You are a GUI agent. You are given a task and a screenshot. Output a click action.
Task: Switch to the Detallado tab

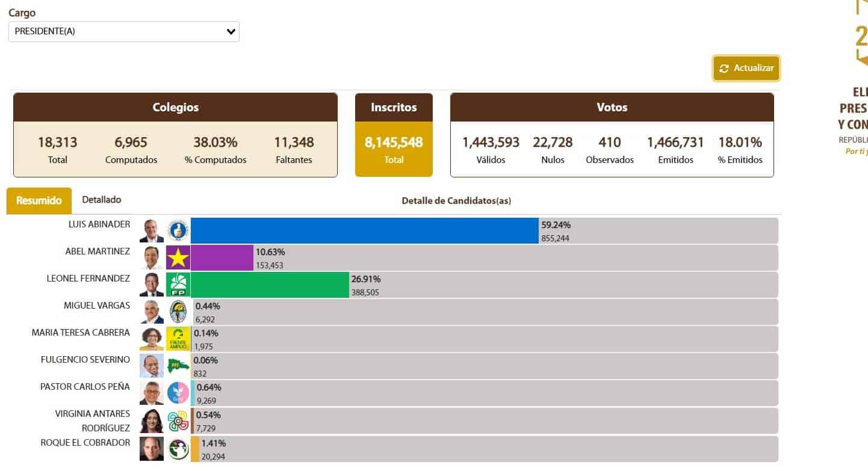101,200
